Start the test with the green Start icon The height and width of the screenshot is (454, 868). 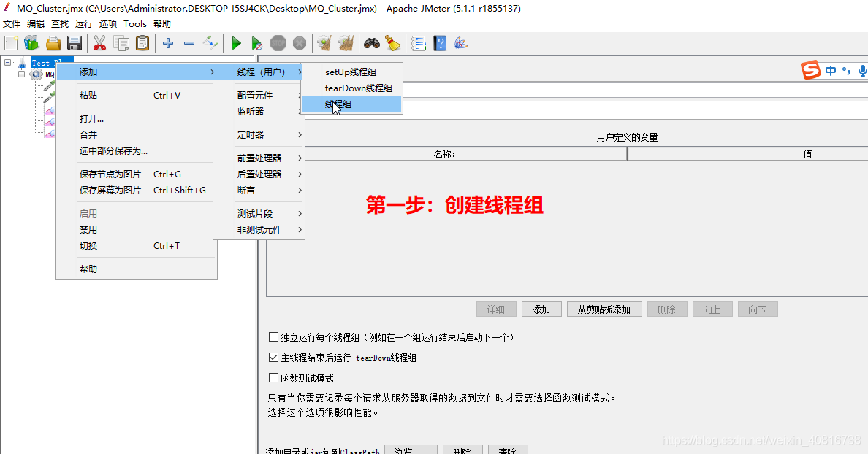tap(235, 43)
